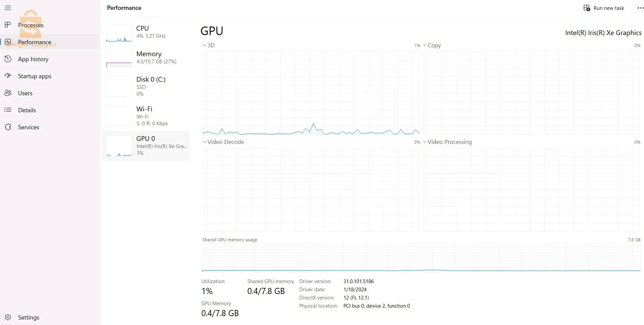The width and height of the screenshot is (644, 325).
Task: Switch to the Memory performance view
Action: (x=147, y=58)
